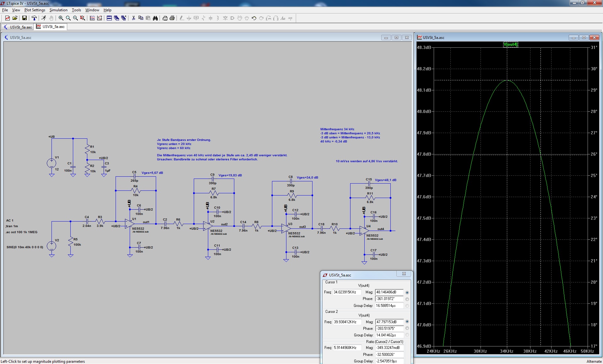Image resolution: width=603 pixels, height=364 pixels.
Task: Run the simulation with the running man icon
Action: point(44,18)
